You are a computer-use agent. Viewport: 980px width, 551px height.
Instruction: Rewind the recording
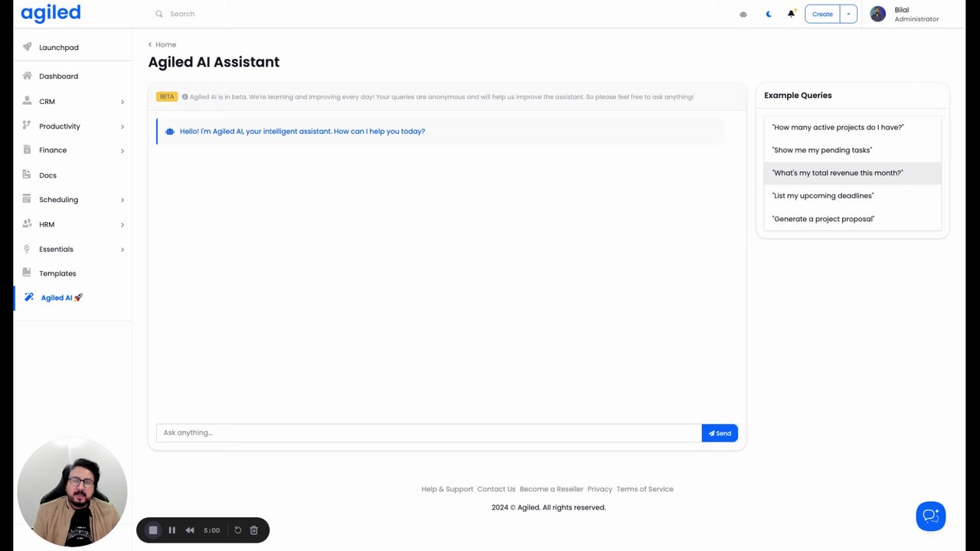(x=190, y=530)
